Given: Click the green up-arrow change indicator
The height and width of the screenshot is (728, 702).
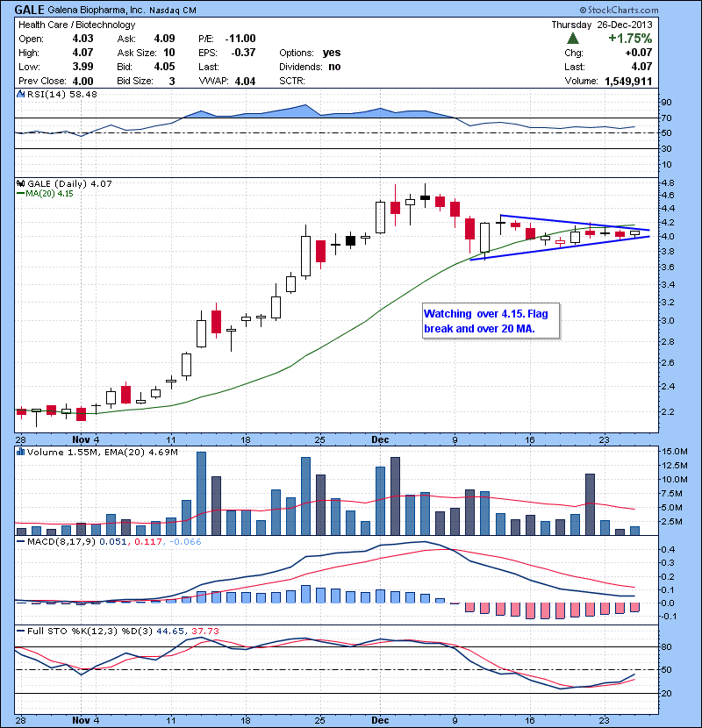Looking at the screenshot, I should tap(573, 39).
